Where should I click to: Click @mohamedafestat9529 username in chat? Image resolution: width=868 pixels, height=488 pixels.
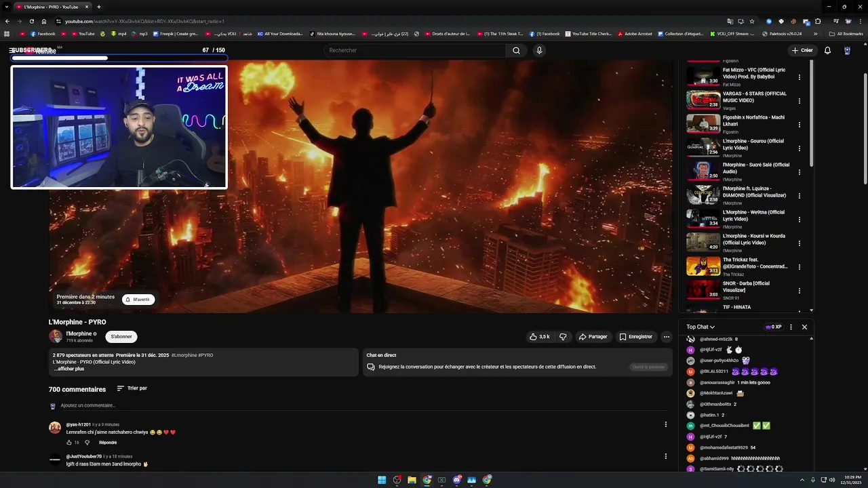point(724,447)
